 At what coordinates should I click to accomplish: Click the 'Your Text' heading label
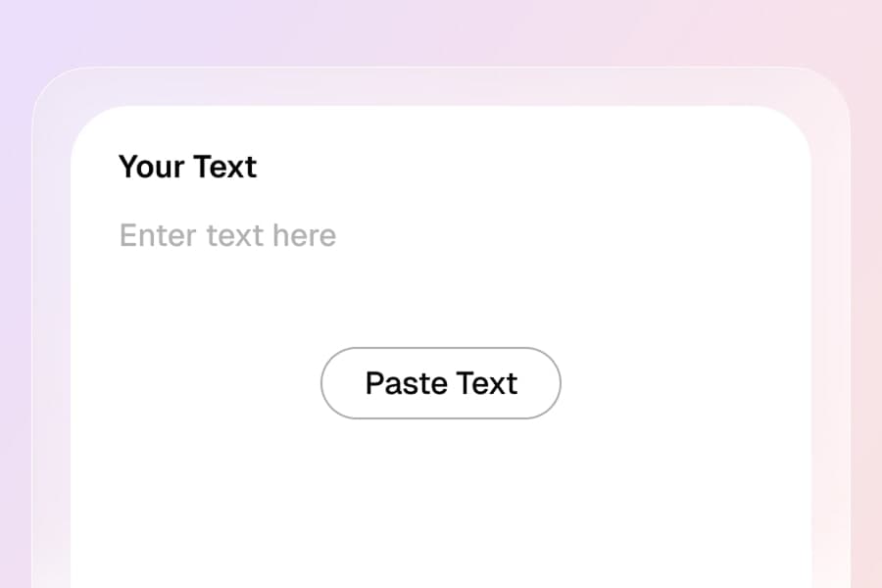coord(187,168)
